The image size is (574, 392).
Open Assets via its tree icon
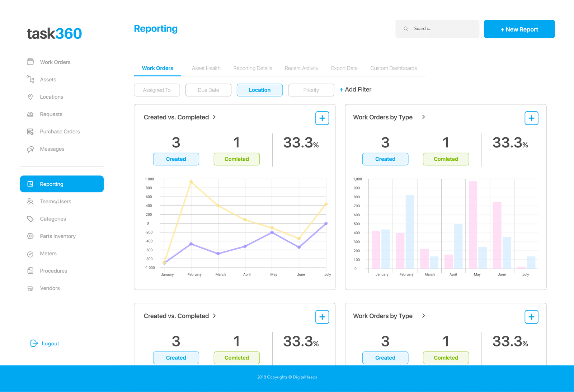[30, 79]
